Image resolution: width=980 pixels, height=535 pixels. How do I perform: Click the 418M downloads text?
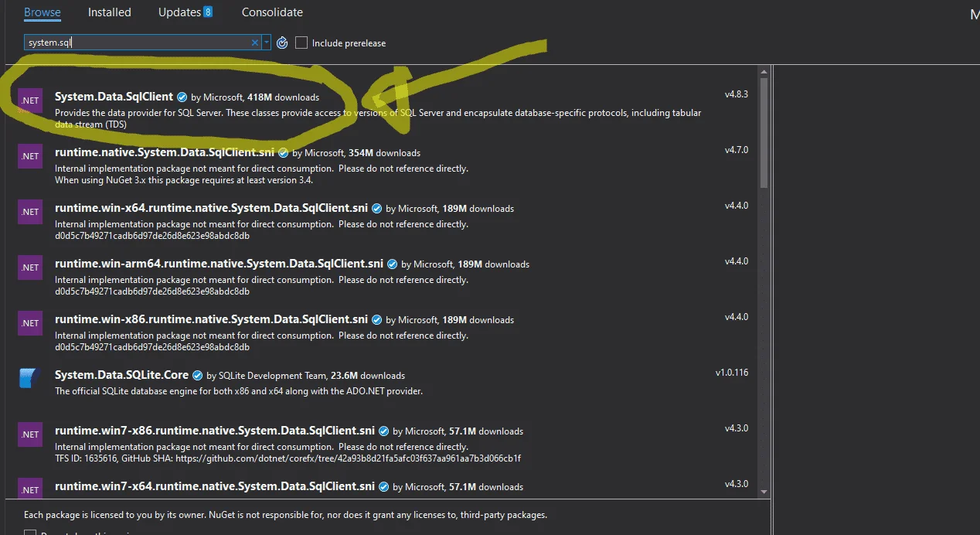pos(283,97)
